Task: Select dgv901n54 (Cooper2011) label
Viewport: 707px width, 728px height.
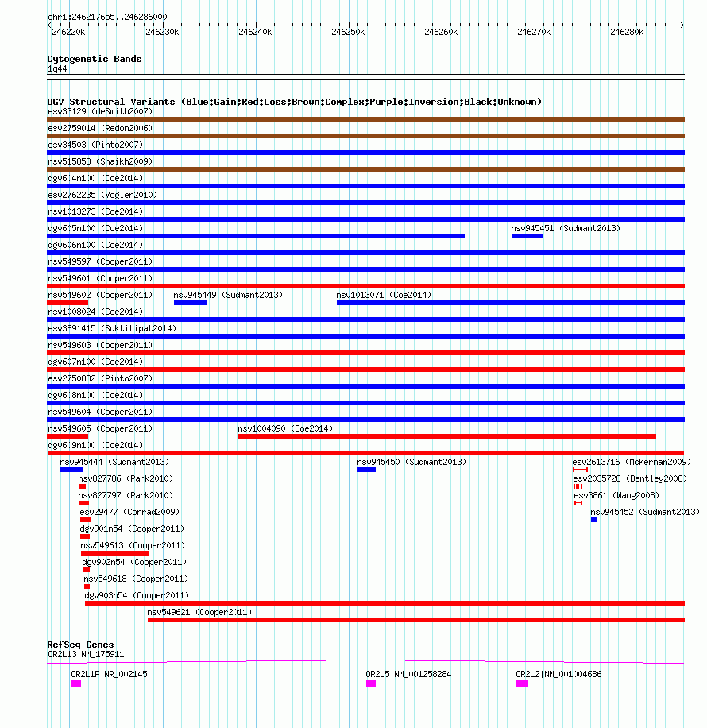Action: pos(133,529)
